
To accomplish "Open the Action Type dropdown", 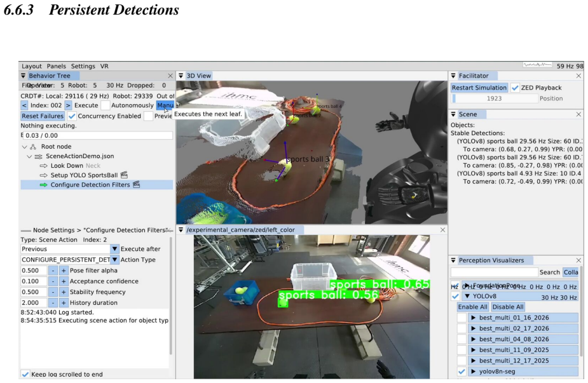I will pyautogui.click(x=115, y=259).
